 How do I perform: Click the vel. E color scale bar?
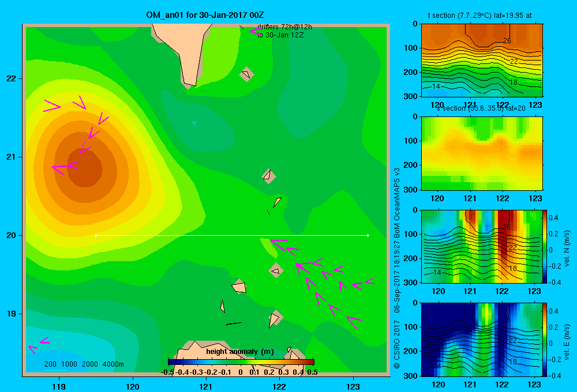point(545,340)
